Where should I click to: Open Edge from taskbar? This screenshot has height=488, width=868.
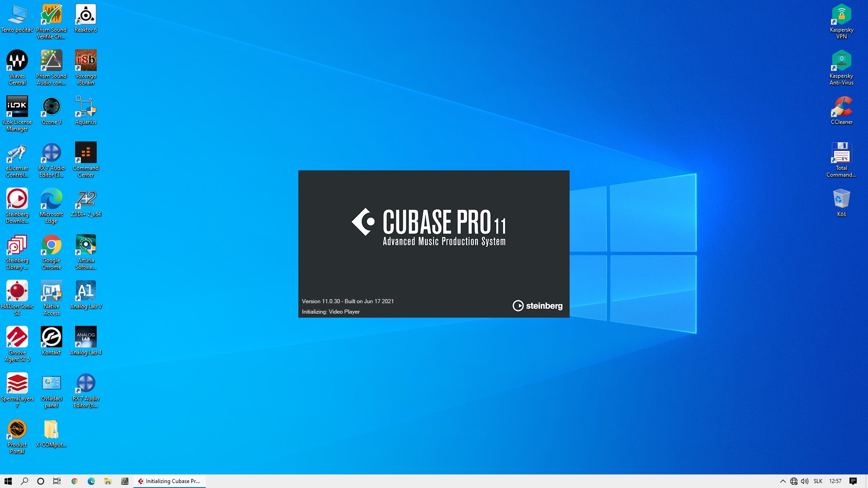pyautogui.click(x=91, y=481)
